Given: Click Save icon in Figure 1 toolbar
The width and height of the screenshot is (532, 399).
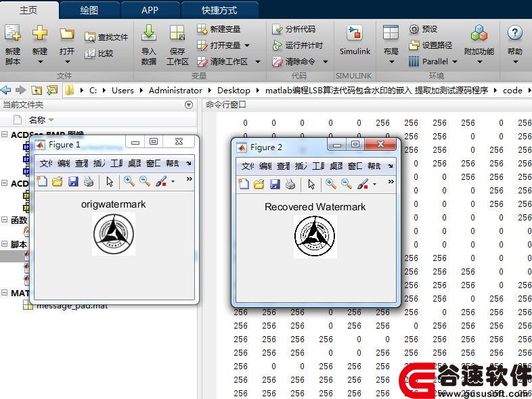Looking at the screenshot, I should 73,181.
